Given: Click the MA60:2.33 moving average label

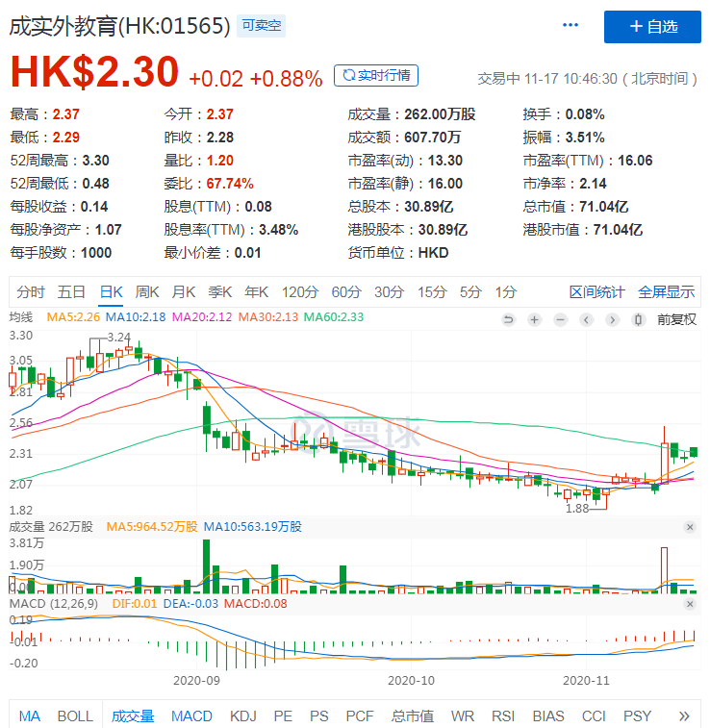Looking at the screenshot, I should (x=334, y=317).
